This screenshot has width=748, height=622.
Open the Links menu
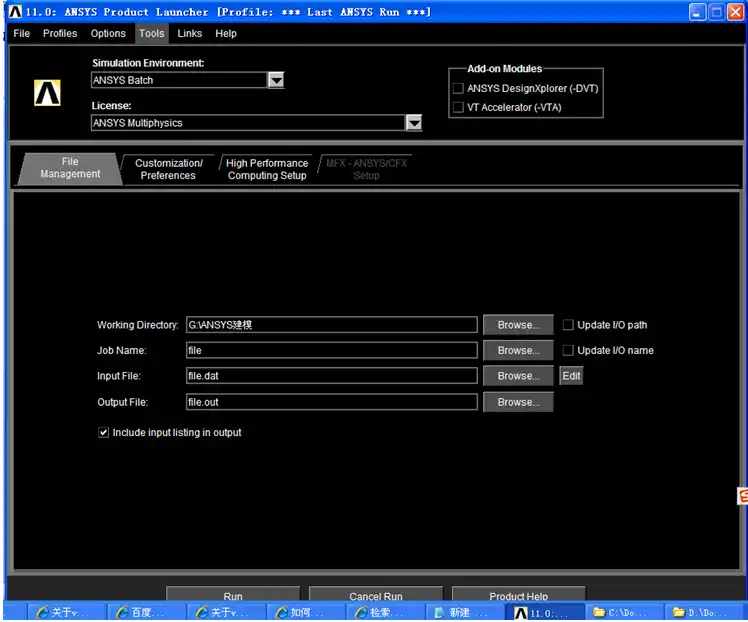(190, 33)
